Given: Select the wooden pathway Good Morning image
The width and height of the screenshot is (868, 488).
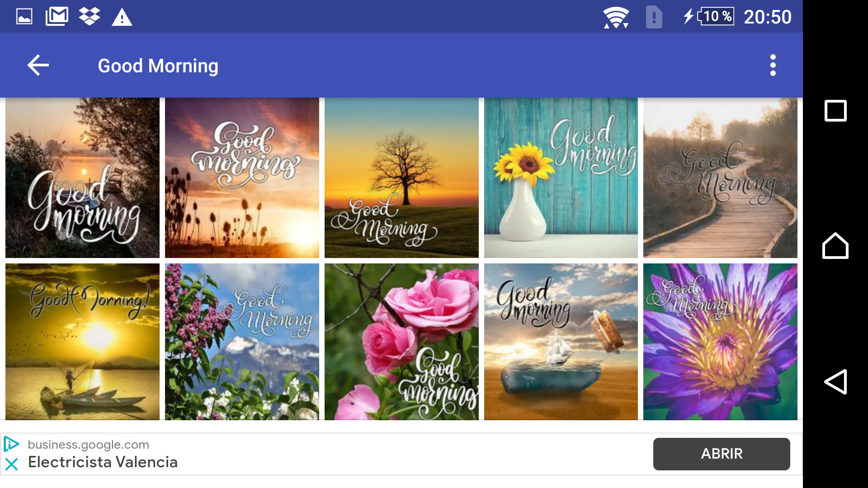Looking at the screenshot, I should [721, 177].
